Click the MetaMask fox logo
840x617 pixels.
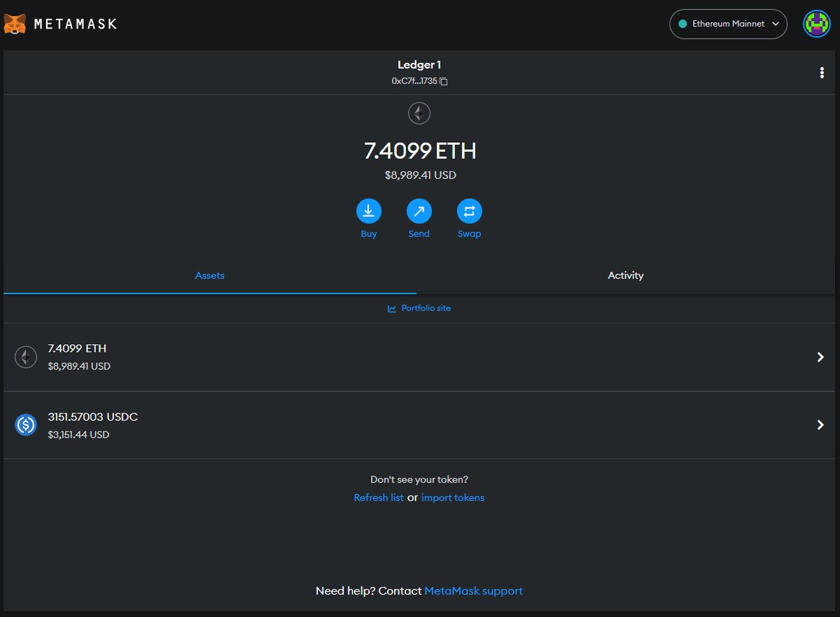[15, 24]
